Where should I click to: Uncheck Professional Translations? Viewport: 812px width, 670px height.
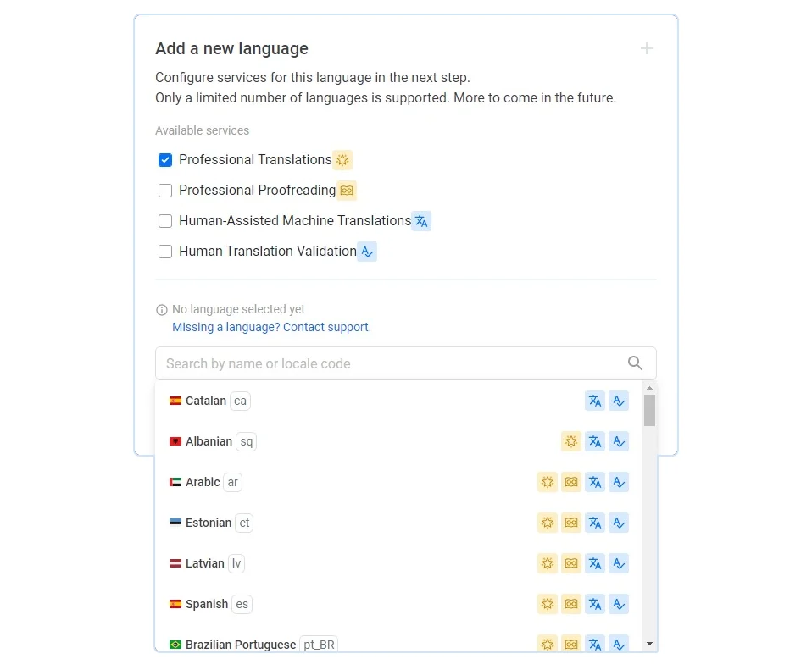[x=165, y=159]
